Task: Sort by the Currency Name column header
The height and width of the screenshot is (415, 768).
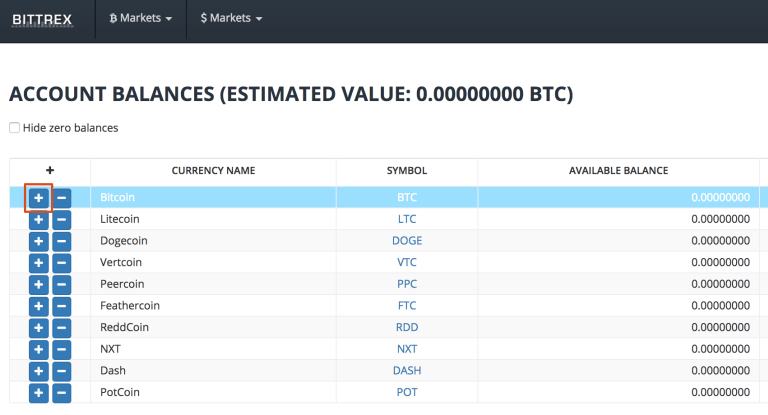Action: [x=213, y=171]
